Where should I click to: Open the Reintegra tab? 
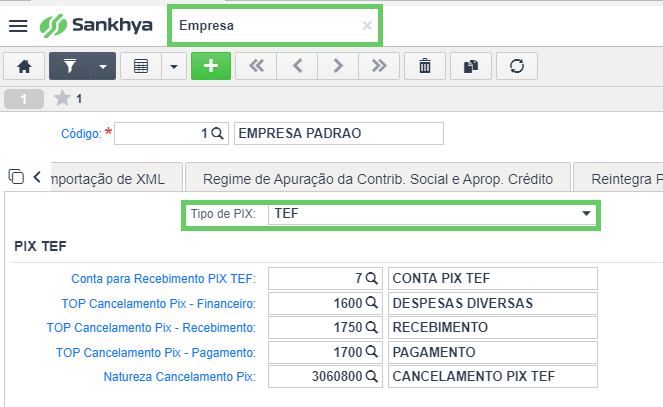tap(618, 179)
